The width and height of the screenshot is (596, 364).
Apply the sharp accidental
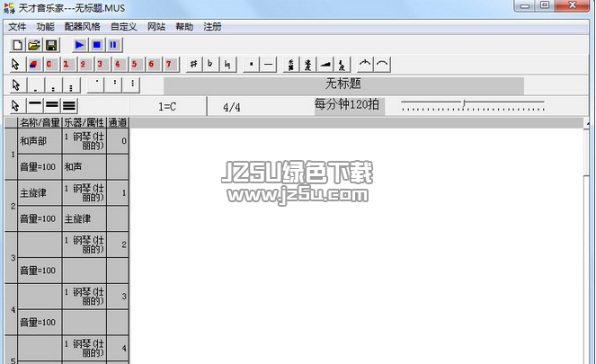[194, 64]
